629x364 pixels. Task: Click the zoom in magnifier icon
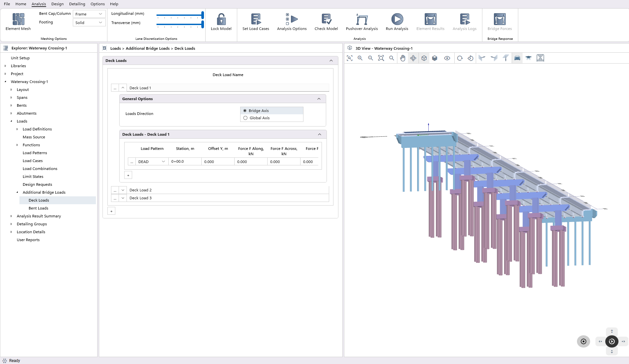[x=360, y=58]
